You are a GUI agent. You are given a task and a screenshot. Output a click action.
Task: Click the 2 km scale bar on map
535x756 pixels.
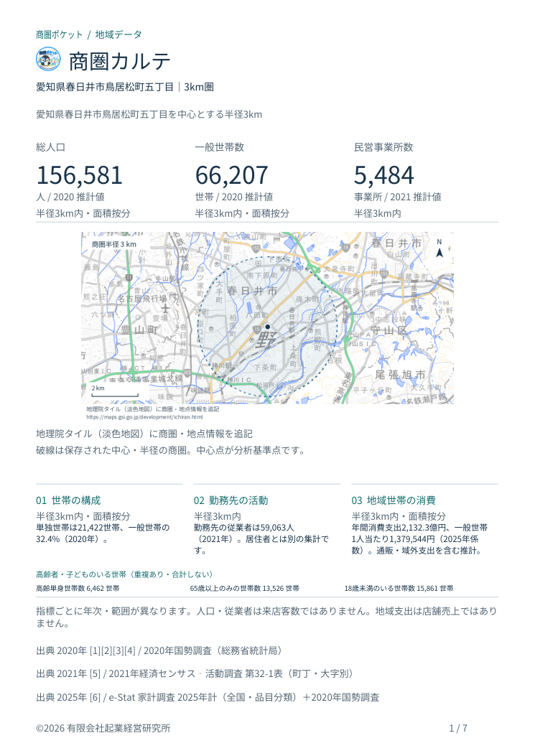[115, 391]
